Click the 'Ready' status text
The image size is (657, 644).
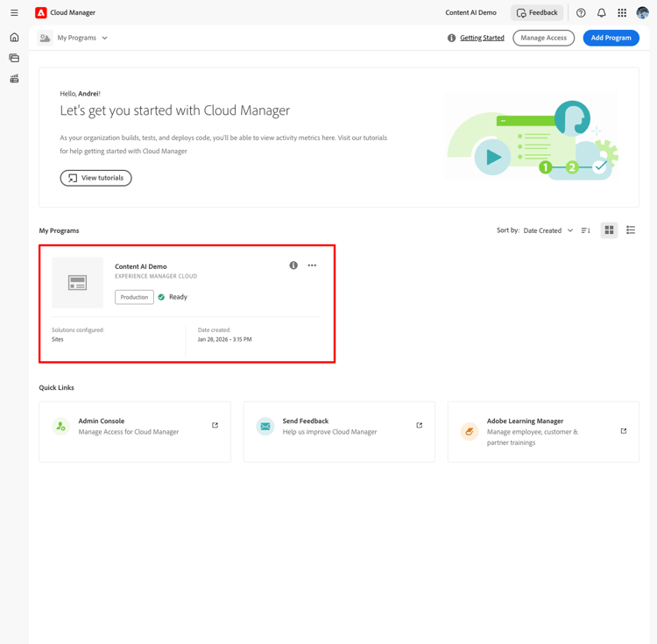tap(178, 297)
